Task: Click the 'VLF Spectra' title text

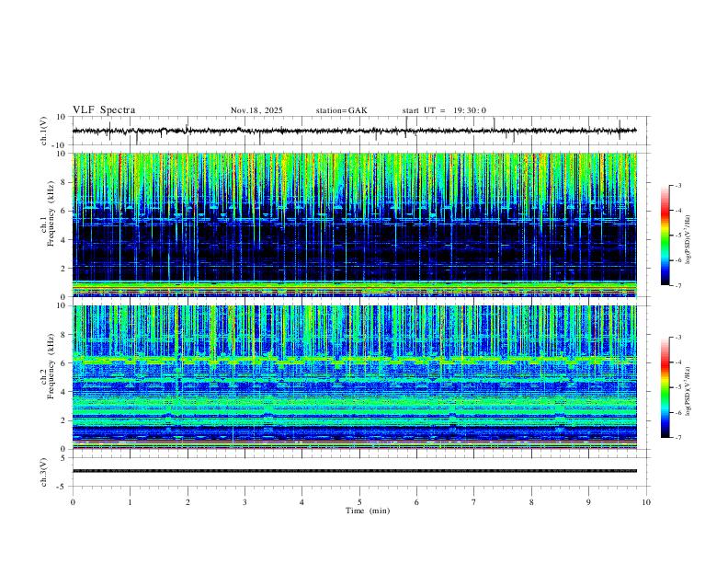Action: (x=104, y=110)
